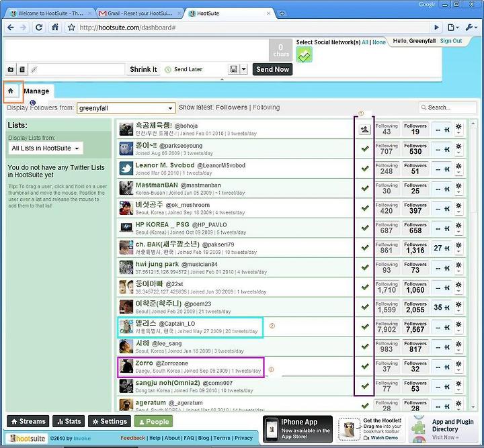Click the Sign Out link
The image size is (484, 448).
(450, 41)
